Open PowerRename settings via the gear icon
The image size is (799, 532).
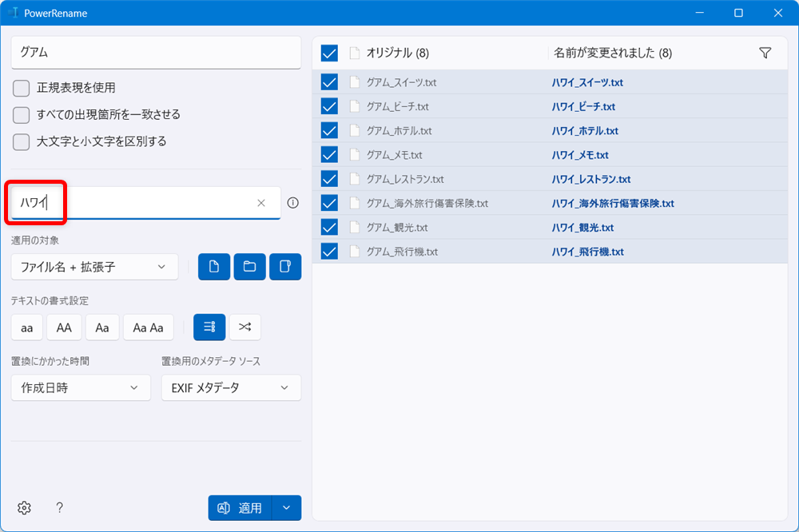pyautogui.click(x=23, y=507)
